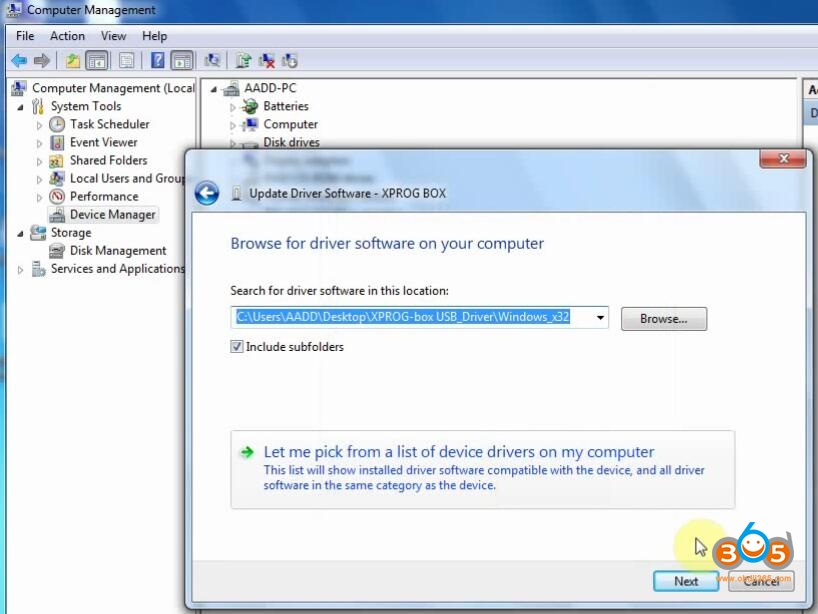
Task: Collapse the Storage tree node
Action: click(21, 234)
